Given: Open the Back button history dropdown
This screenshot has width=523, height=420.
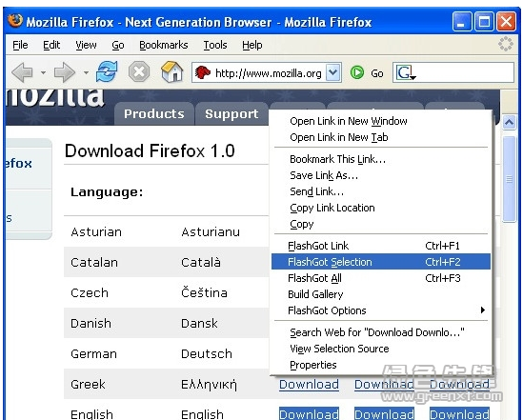Looking at the screenshot, I should tap(44, 72).
